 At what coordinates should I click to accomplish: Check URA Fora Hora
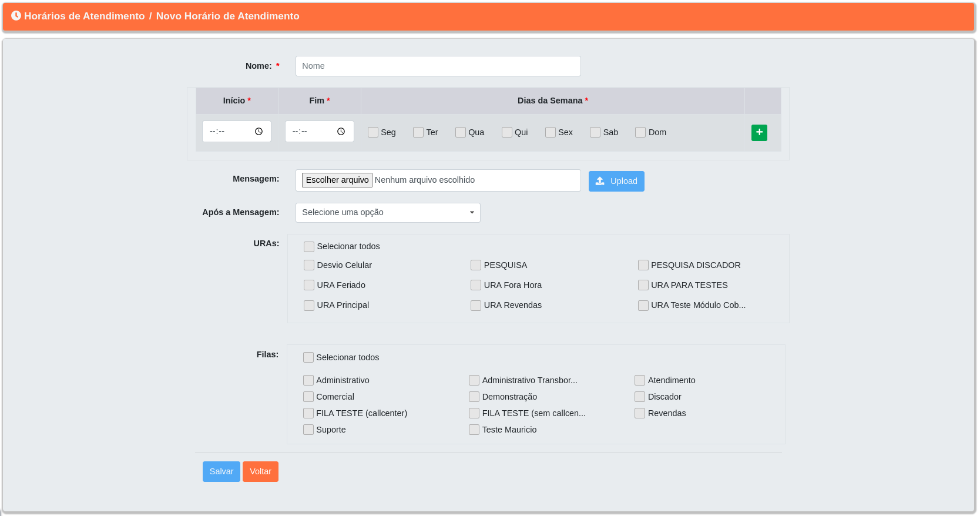[x=476, y=285]
